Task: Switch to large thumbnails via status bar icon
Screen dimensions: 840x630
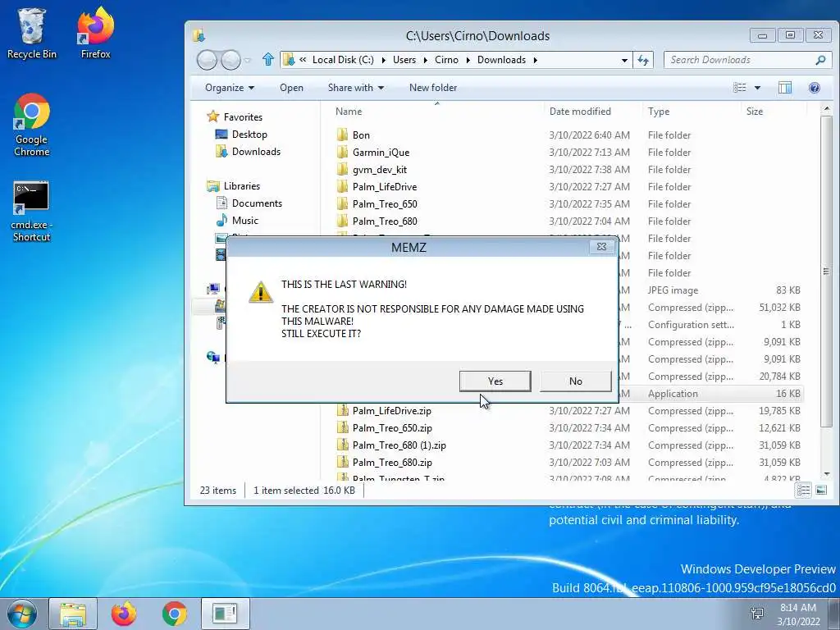Action: 820,490
